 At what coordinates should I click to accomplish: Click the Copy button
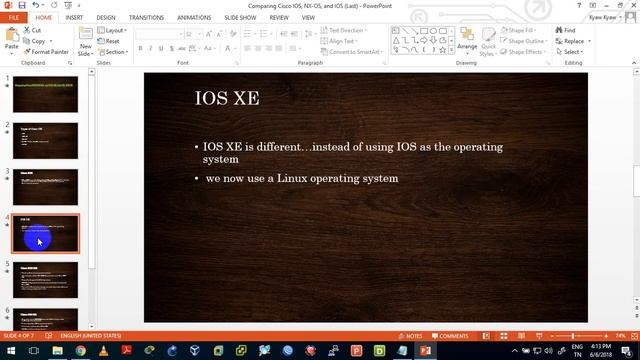[x=34, y=41]
